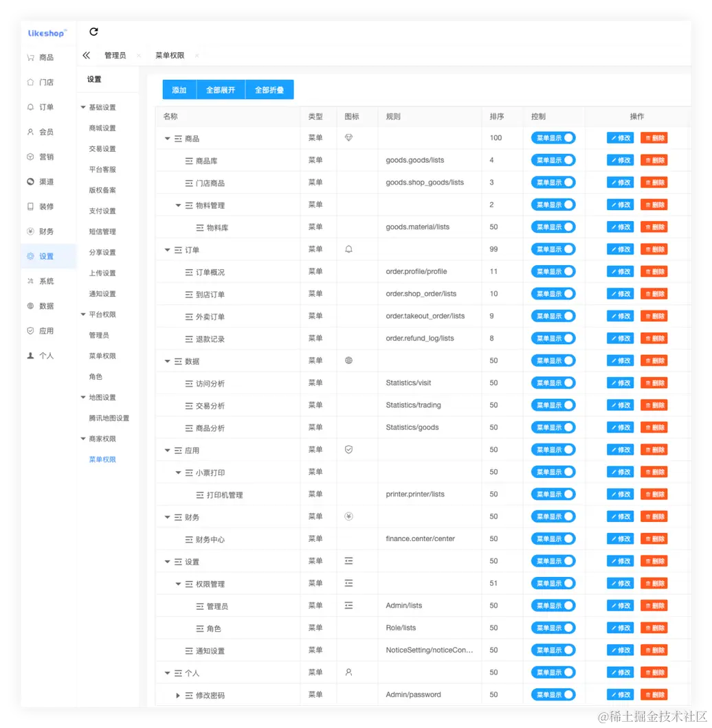Viewport: 712px width, 728px height.
Task: Click 删除 button for 到店订单 row
Action: point(654,294)
